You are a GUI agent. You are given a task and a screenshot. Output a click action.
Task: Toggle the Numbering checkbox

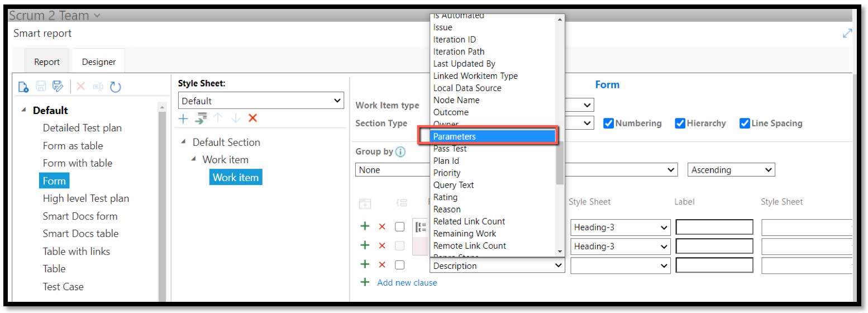pyautogui.click(x=608, y=124)
